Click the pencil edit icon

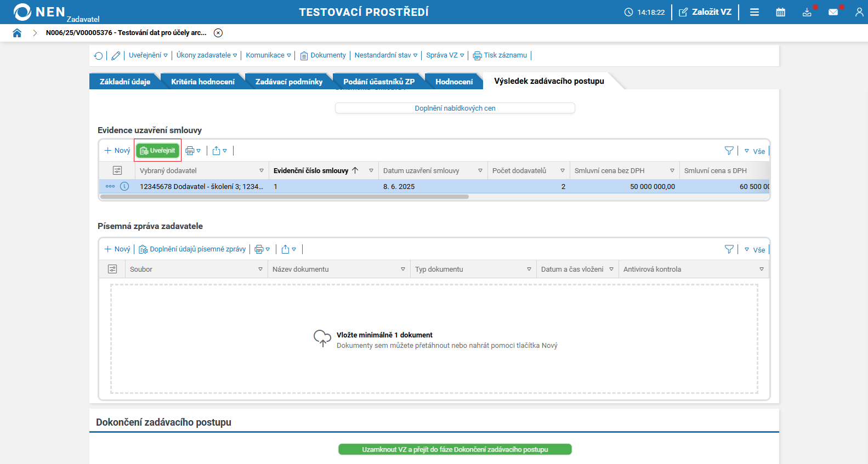pos(116,56)
